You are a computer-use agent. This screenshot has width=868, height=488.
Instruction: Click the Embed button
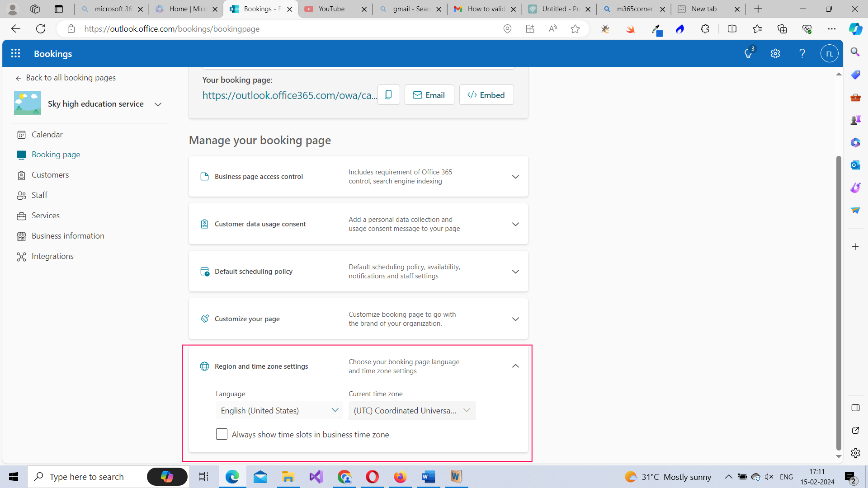(486, 95)
